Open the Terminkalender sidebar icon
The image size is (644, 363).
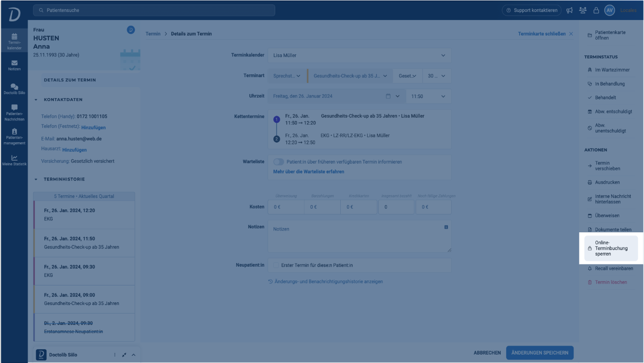[x=14, y=41]
